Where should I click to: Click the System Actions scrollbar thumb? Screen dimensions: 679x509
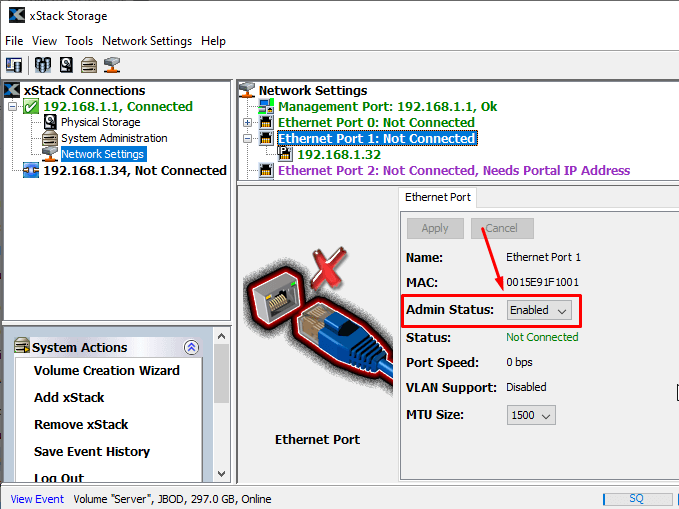(221, 373)
